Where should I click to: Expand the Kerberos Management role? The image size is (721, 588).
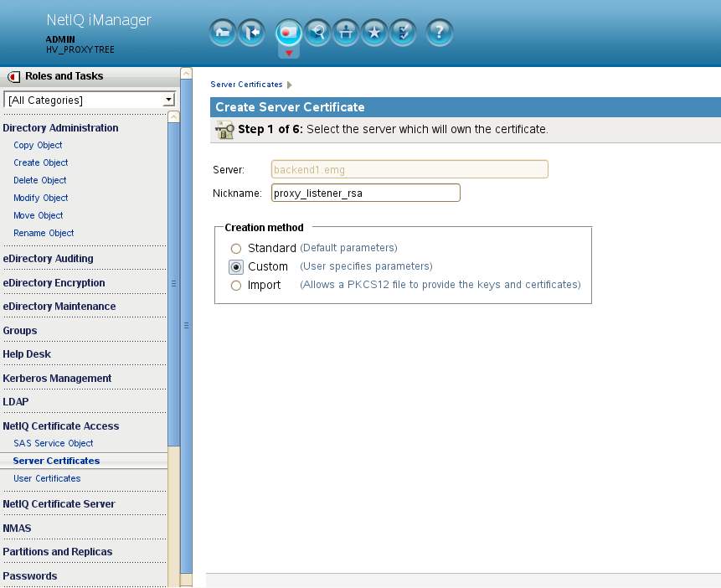click(x=57, y=379)
